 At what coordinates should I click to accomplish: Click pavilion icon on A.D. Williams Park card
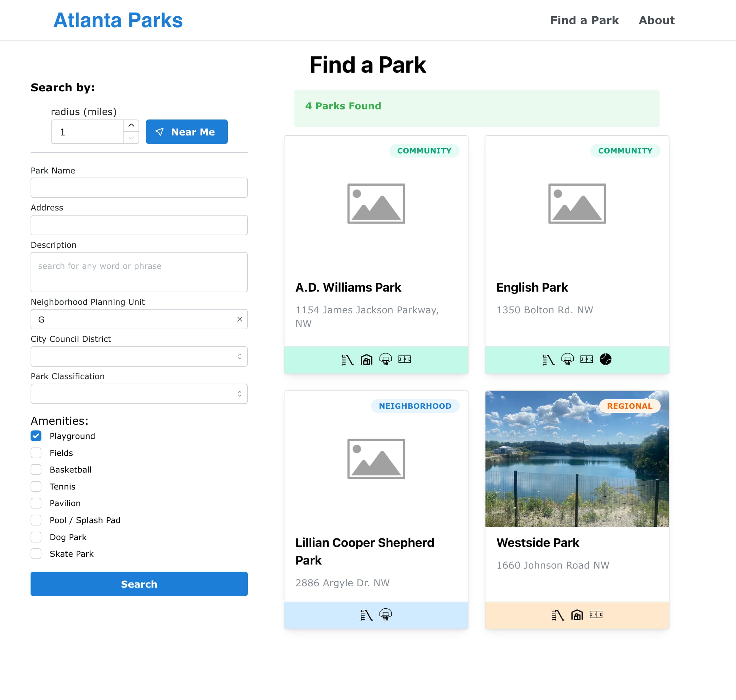point(366,359)
